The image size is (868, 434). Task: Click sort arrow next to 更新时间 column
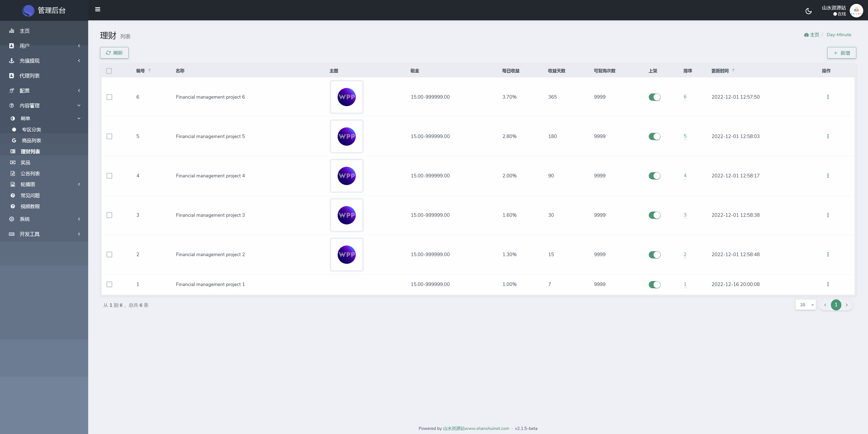[x=733, y=70]
